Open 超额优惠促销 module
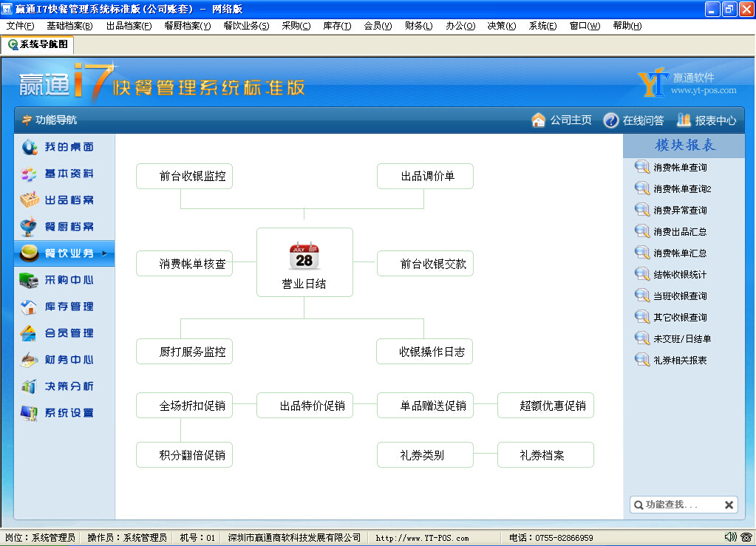Viewport: 756px width, 546px height. [x=546, y=406]
